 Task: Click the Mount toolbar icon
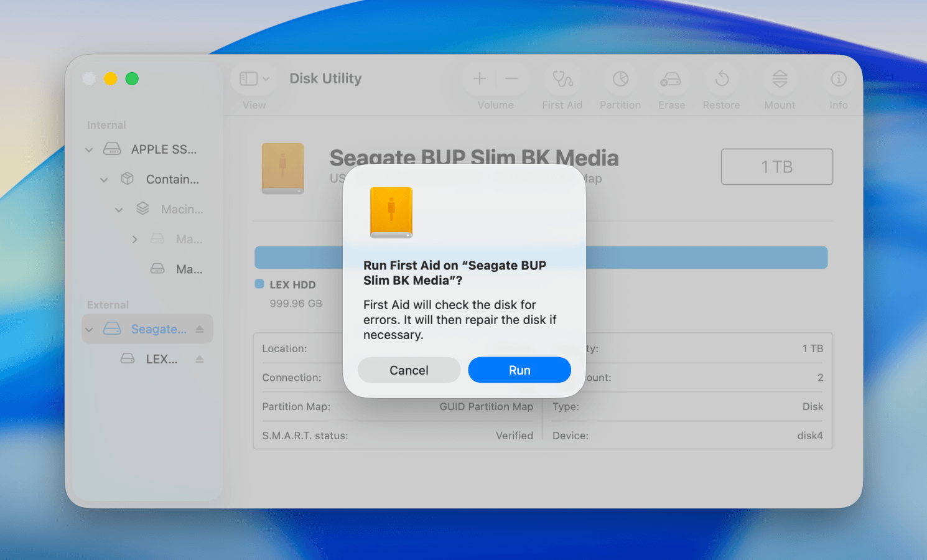780,79
